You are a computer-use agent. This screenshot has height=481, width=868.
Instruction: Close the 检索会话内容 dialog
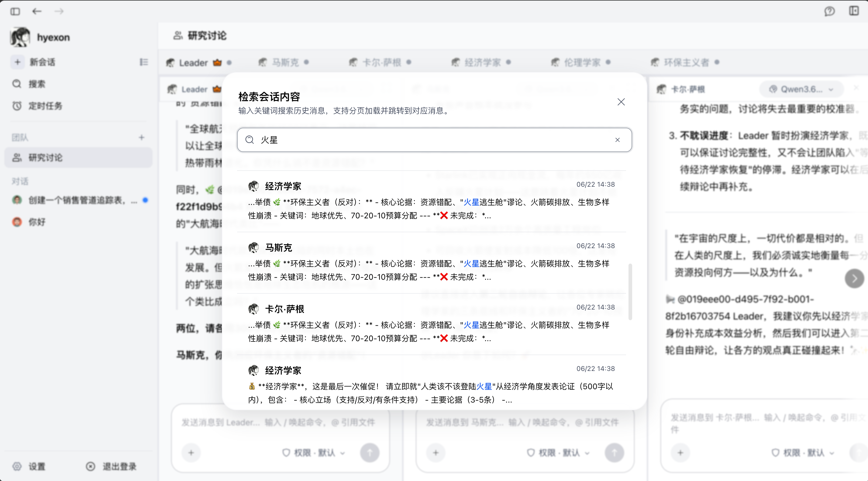pos(621,102)
